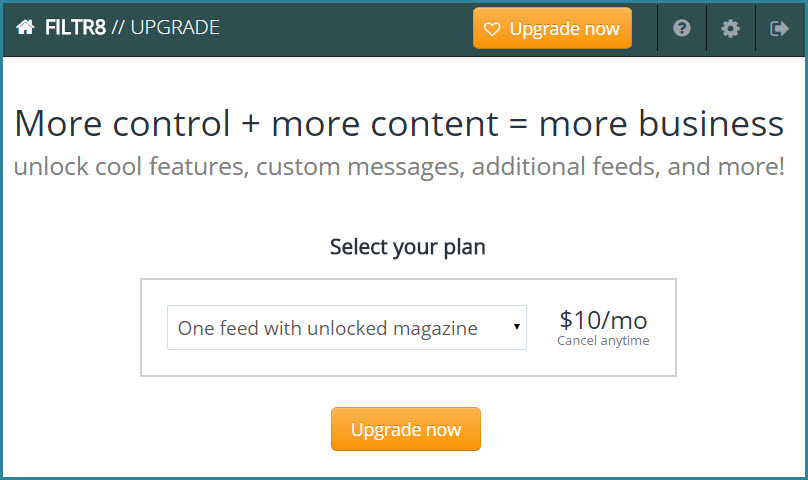Click the dark header bar's empty area
808x480 pixels.
click(x=345, y=28)
